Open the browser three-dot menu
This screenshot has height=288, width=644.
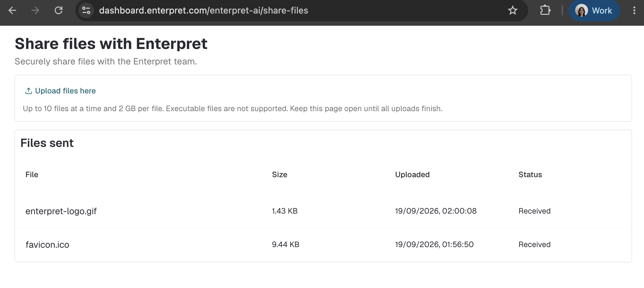tap(634, 11)
